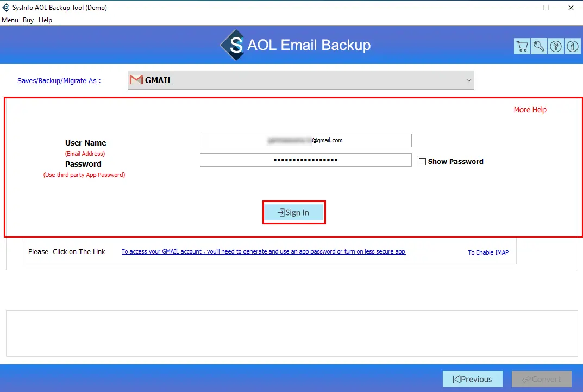Click the app icon in title bar
The image size is (583, 392).
[5, 8]
